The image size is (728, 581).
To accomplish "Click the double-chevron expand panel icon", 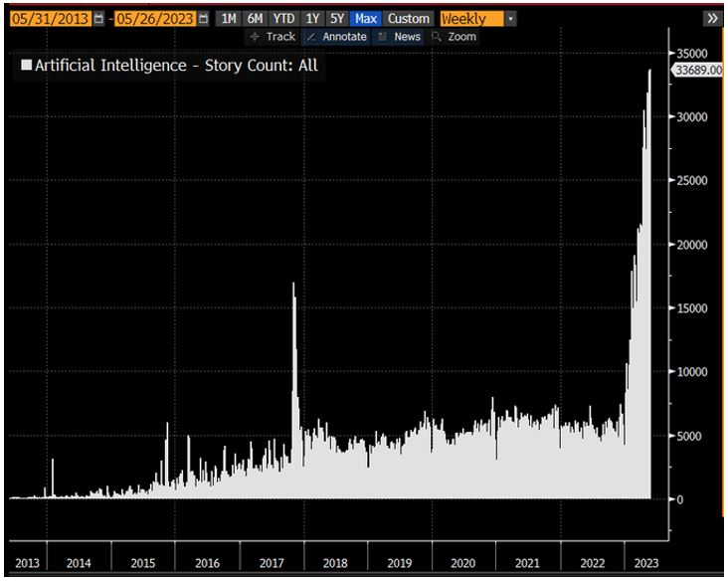I will point(712,19).
